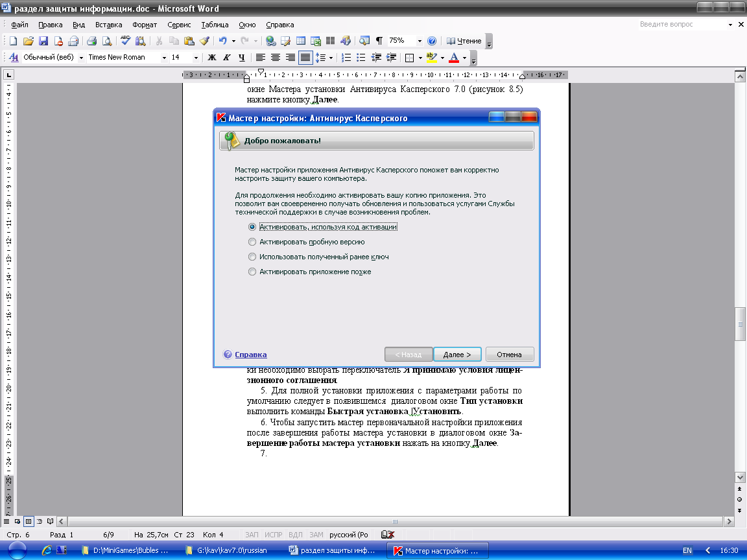The height and width of the screenshot is (560, 747).
Task: Click the Insert Table icon
Action: tap(301, 41)
